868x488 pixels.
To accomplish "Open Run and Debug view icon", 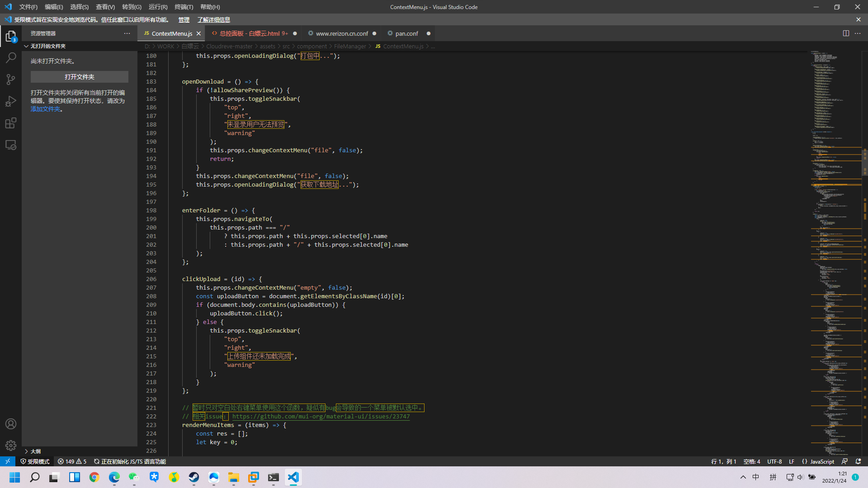I will click(x=11, y=101).
